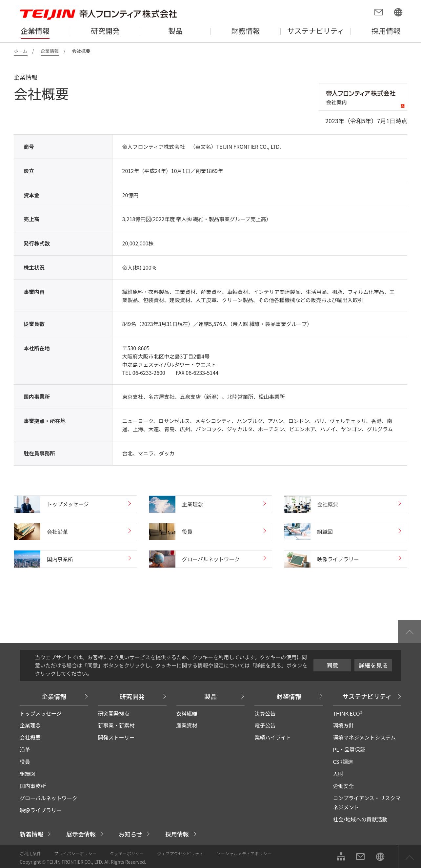Open the 会社概要 card with office photo
This screenshot has width=421, height=868.
(x=346, y=504)
